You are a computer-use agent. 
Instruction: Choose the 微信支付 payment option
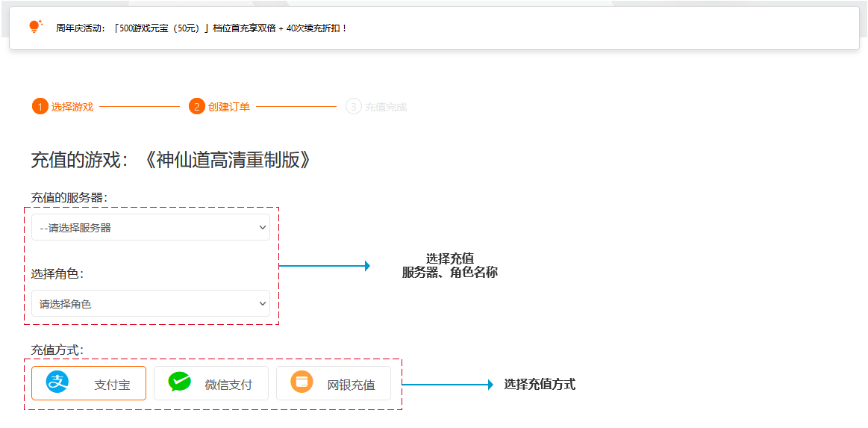click(211, 383)
